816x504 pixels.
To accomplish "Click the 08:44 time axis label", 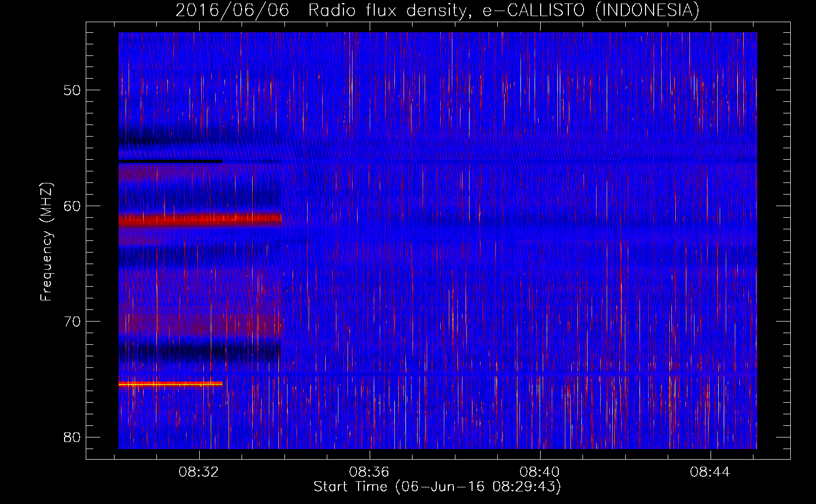I will tap(710, 472).
